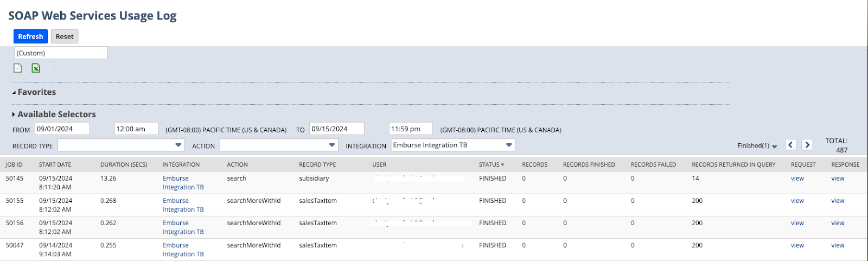
Task: View the request for job 50145
Action: click(x=797, y=179)
